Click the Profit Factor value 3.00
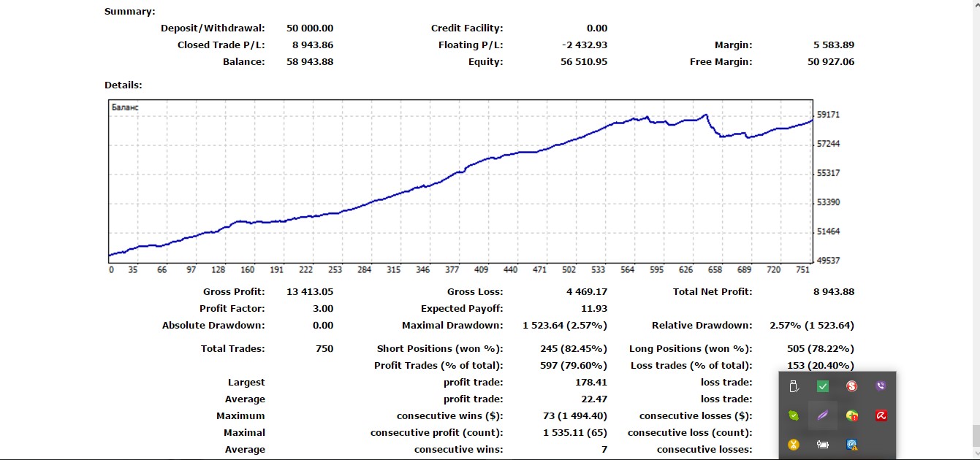This screenshot has height=460, width=980. [x=322, y=309]
